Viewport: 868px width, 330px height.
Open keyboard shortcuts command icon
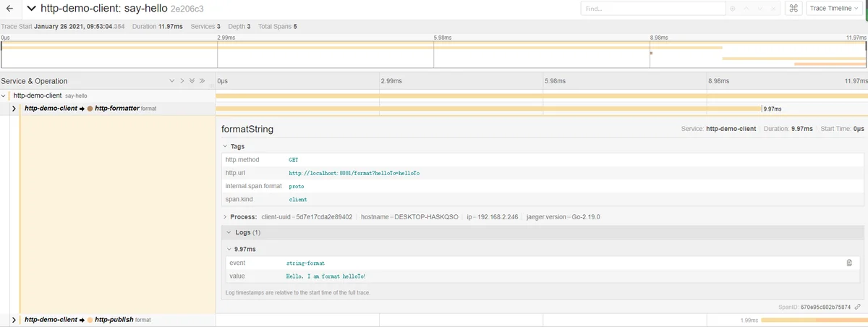793,8
